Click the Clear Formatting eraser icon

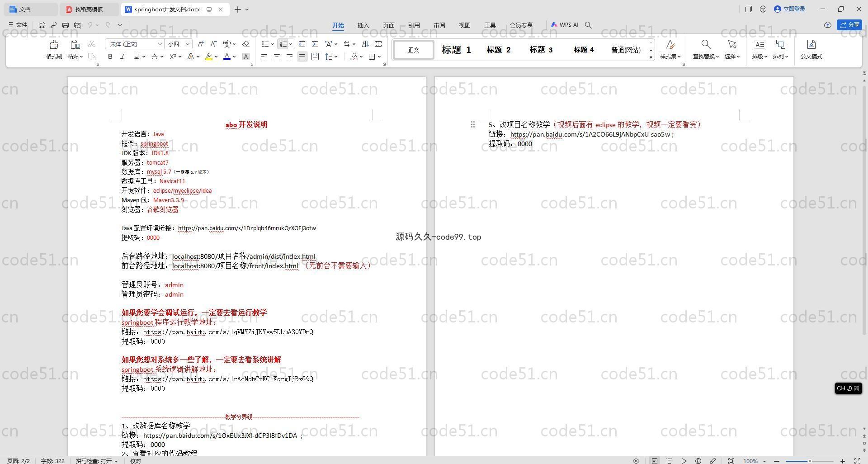coord(246,44)
